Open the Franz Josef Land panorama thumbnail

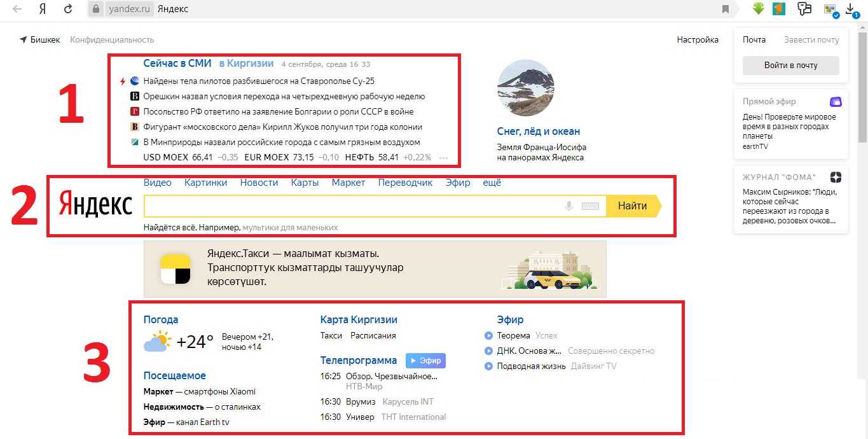click(525, 88)
